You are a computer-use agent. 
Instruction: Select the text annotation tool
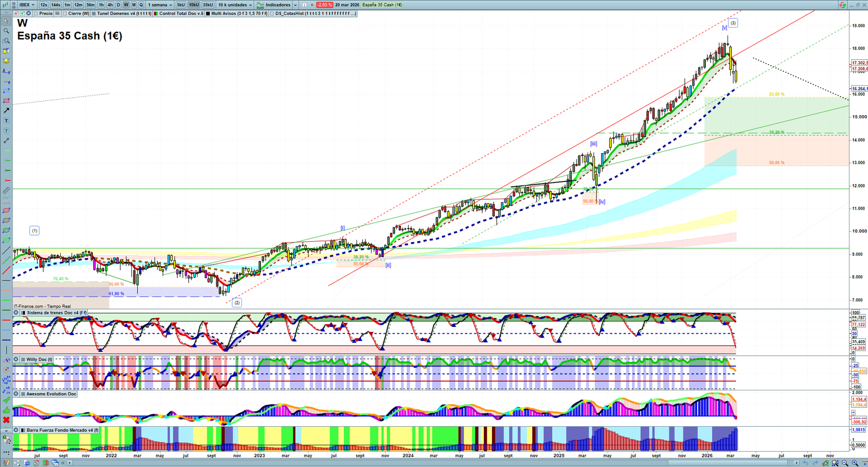[x=6, y=121]
